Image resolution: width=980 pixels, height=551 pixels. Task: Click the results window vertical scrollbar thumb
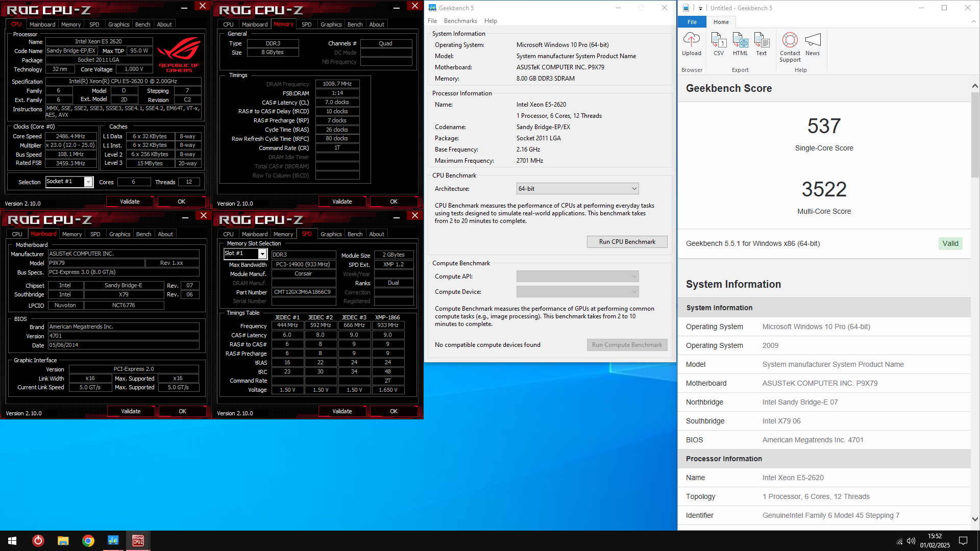click(975, 135)
